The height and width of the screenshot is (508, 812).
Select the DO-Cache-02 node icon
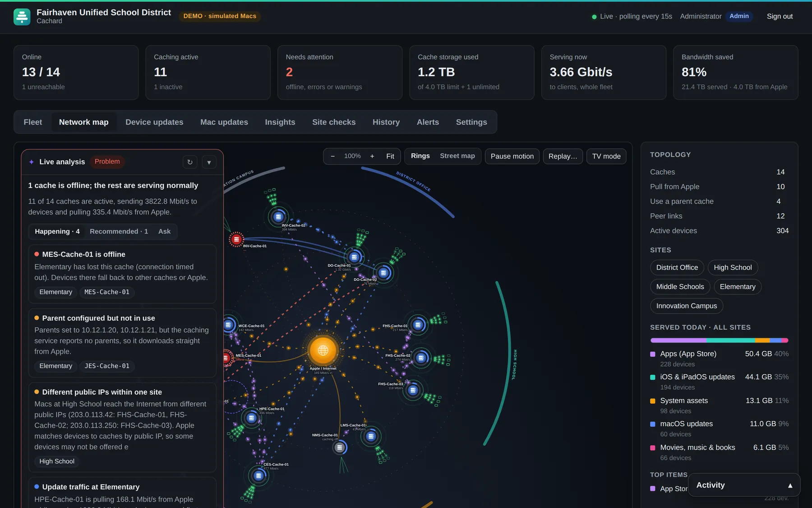(x=383, y=273)
